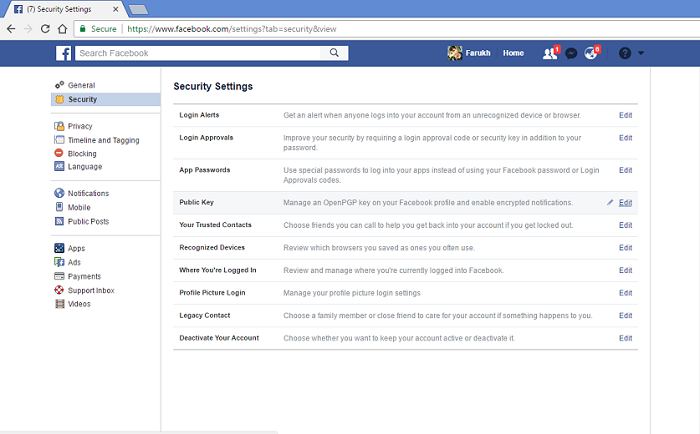Click the address bar URL
This screenshot has width=700, height=434.
(232, 29)
